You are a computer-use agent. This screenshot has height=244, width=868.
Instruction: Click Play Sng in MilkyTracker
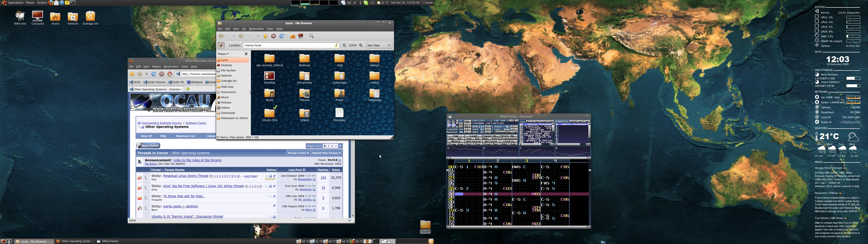456,144
